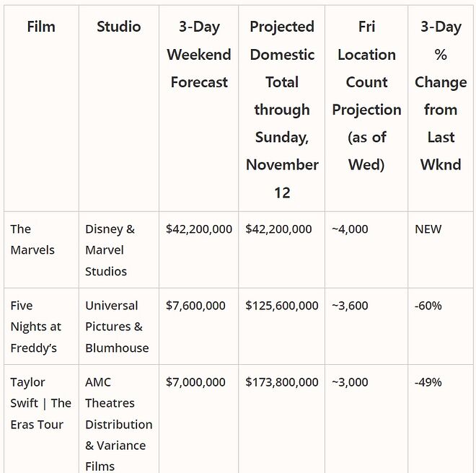The height and width of the screenshot is (473, 476).
Task: Click the Five Nights at Freddy's cell
Action: pyautogui.click(x=36, y=327)
